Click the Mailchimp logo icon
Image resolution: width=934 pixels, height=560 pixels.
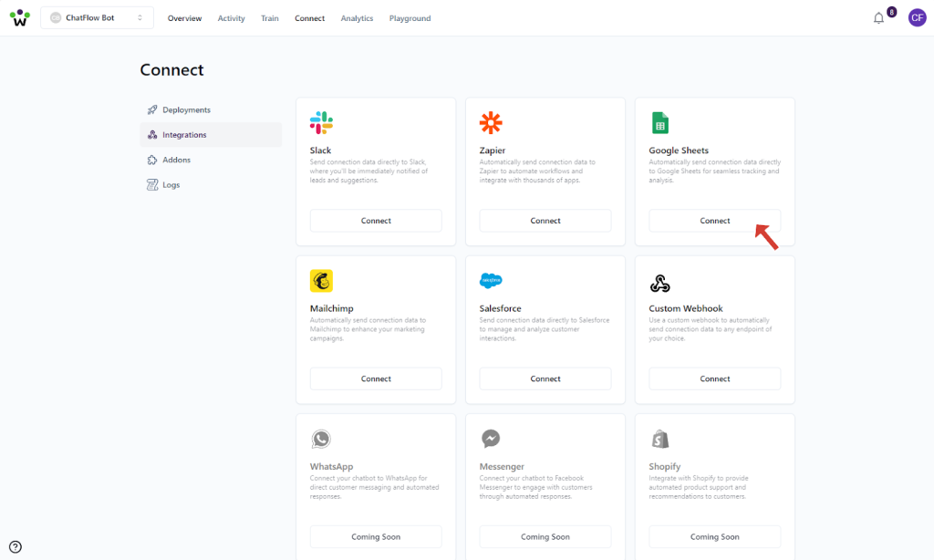pyautogui.click(x=321, y=281)
